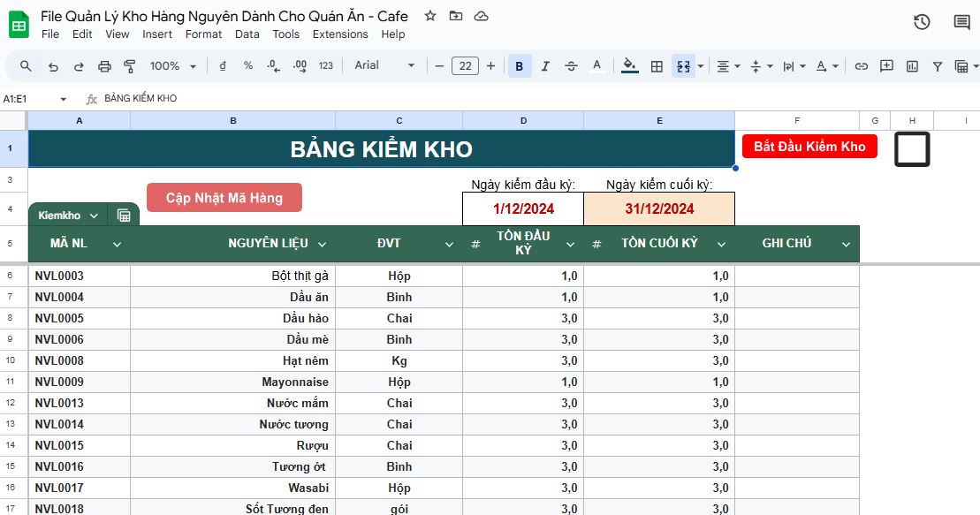Toggle italic formatting
The image size is (980, 515).
(x=545, y=66)
